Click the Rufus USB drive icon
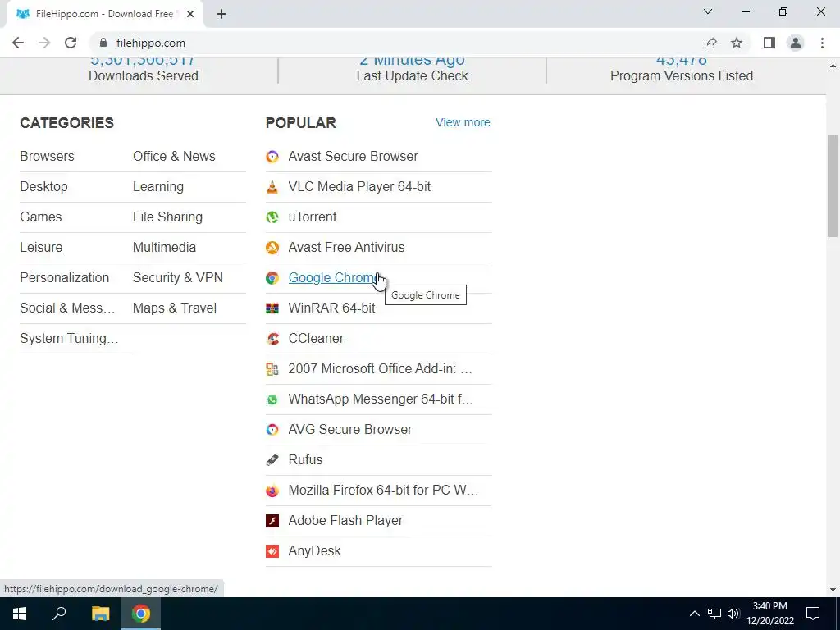 [272, 459]
